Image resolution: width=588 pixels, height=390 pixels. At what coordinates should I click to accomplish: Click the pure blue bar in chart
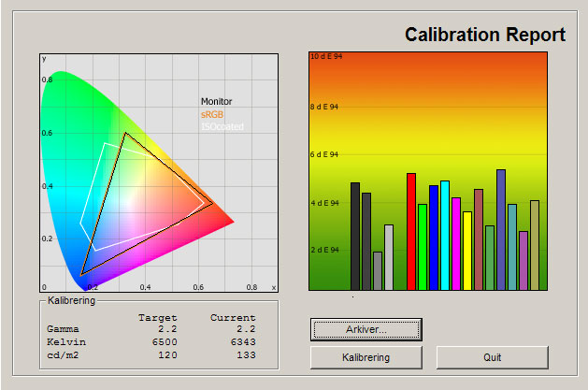pyautogui.click(x=434, y=238)
